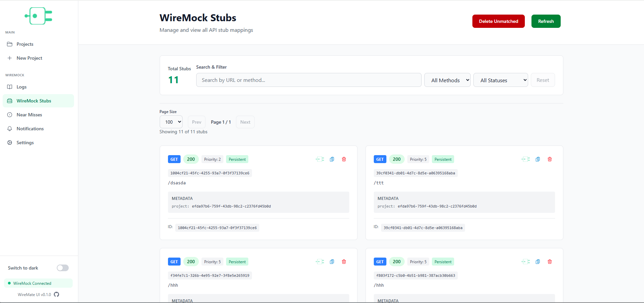Screen dimensions: 644x303
Task: Click the 200 status badge on the /ttt stub
Action: [397, 159]
